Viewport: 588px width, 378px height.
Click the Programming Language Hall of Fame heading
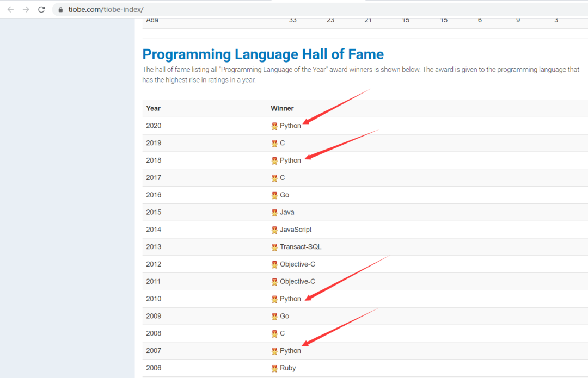(263, 54)
